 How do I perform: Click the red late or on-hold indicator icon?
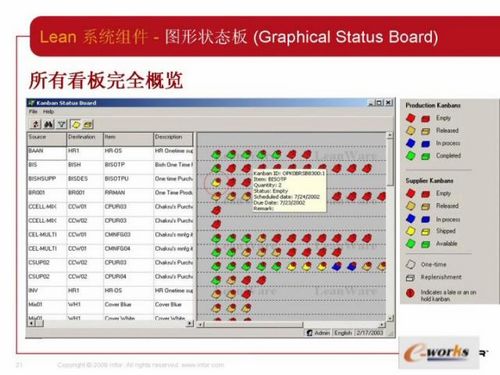tap(410, 293)
